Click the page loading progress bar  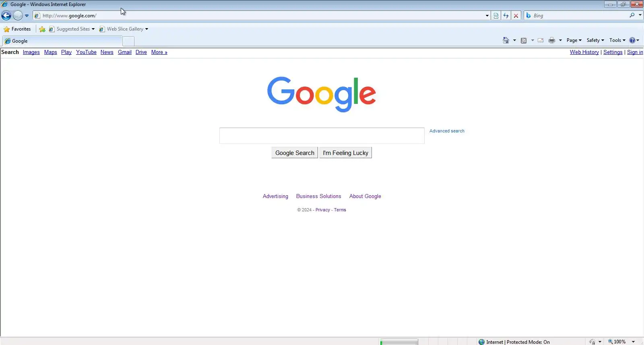399,342
